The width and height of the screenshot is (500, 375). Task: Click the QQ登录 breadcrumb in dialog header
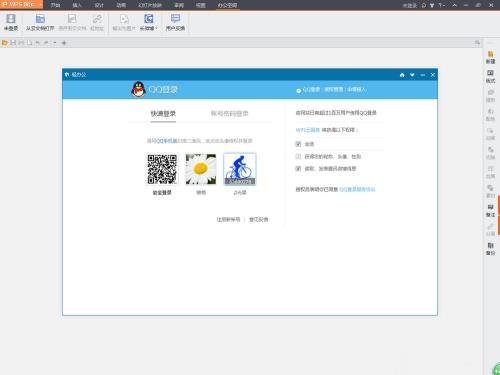pyautogui.click(x=311, y=90)
